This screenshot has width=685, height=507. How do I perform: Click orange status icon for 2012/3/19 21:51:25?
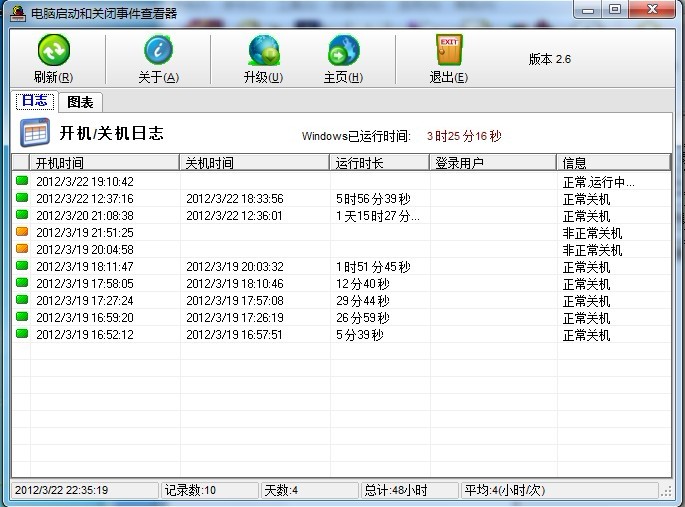[x=22, y=233]
